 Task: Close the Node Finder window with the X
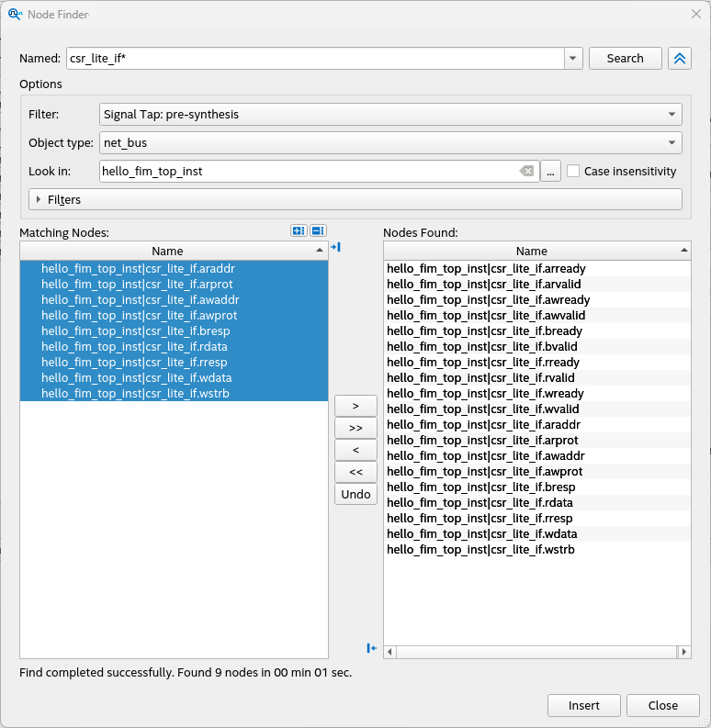[695, 14]
